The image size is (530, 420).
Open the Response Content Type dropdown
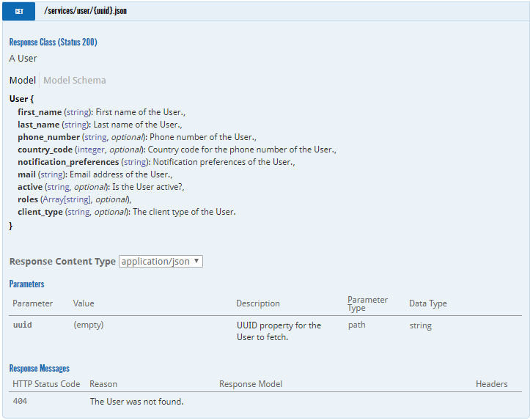(x=161, y=262)
